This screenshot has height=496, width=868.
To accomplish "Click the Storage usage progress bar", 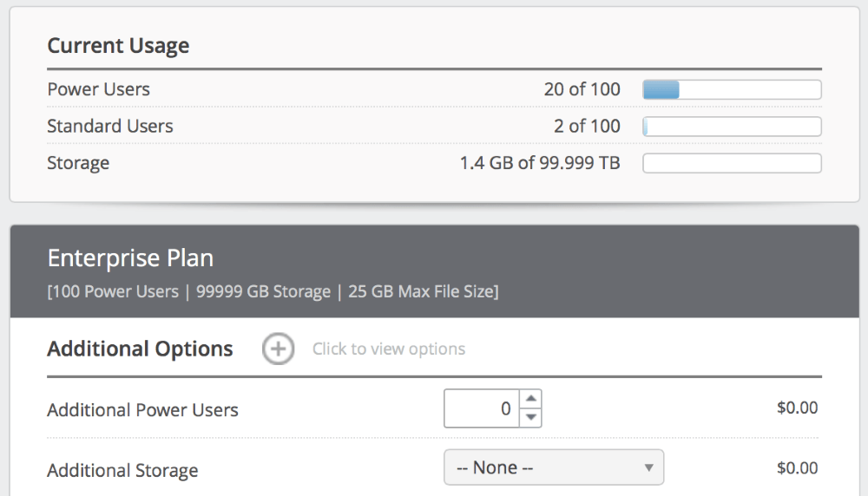I will [732, 163].
